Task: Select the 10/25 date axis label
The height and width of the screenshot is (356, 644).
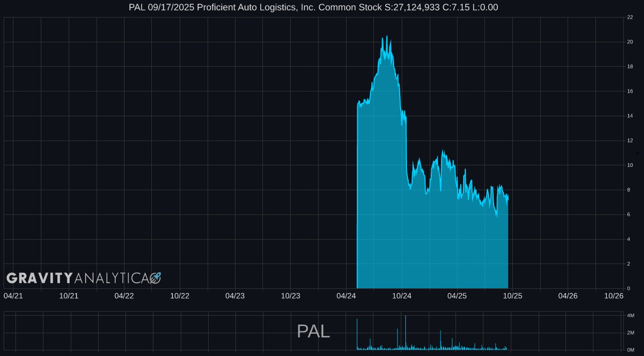Action: (513, 296)
